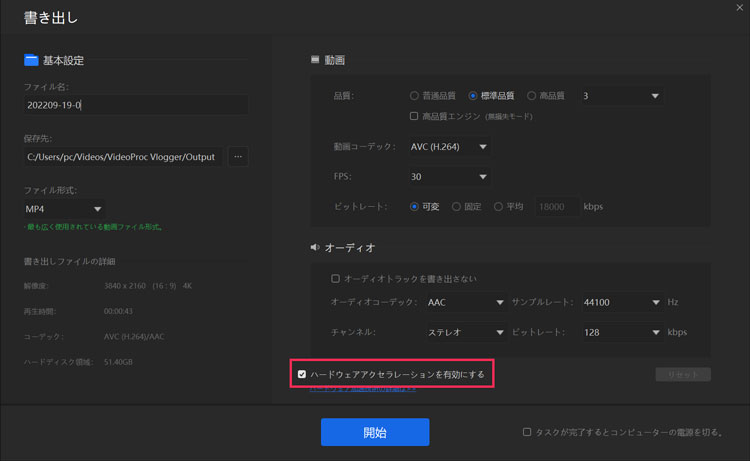Open the チャンネル ステレオ dropdown
This screenshot has width=750, height=461.
pyautogui.click(x=466, y=332)
